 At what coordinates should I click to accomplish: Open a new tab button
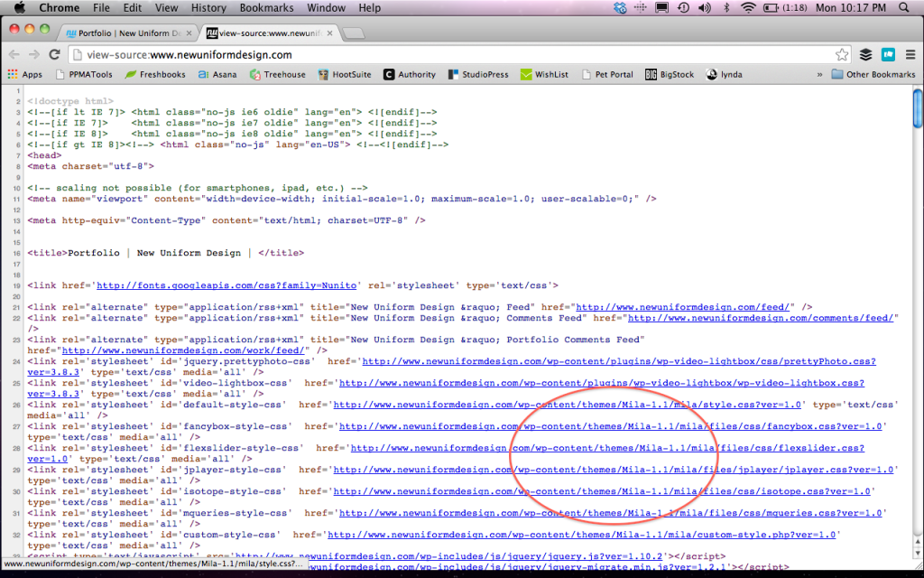[x=354, y=33]
